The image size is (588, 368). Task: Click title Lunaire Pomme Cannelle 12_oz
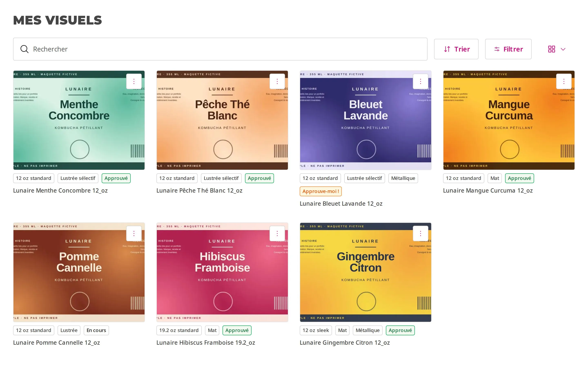(57, 343)
